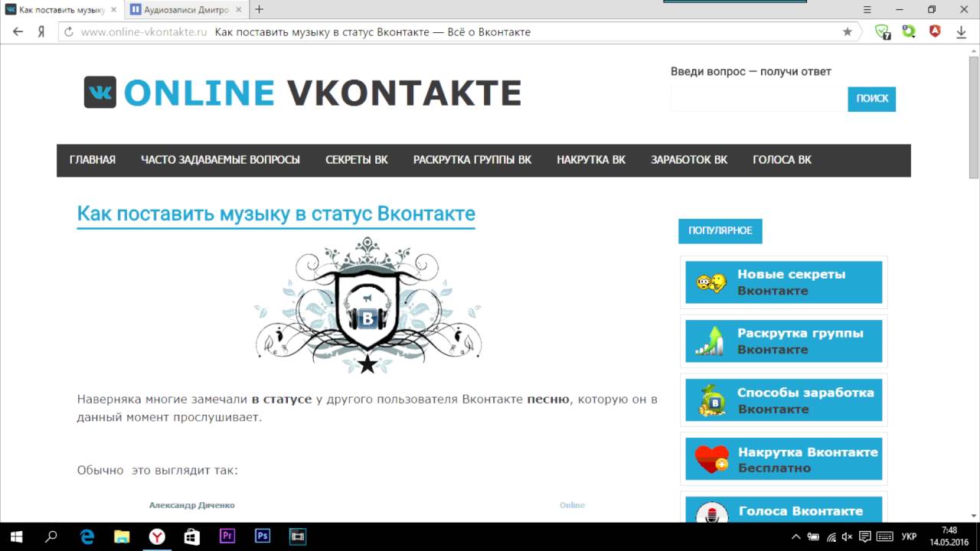
Task: Click 'Александр Дяченко' name in example
Action: (x=192, y=505)
